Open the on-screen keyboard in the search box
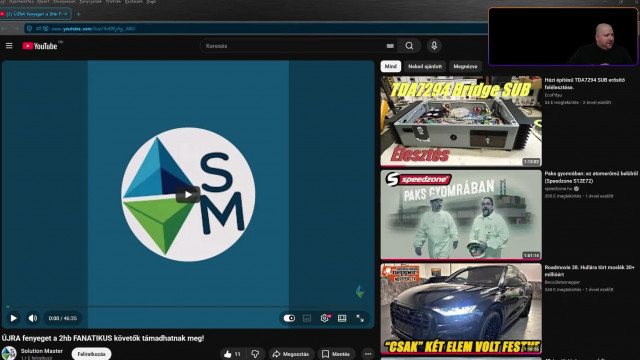Viewport: 640px width, 360px height. 390,46
